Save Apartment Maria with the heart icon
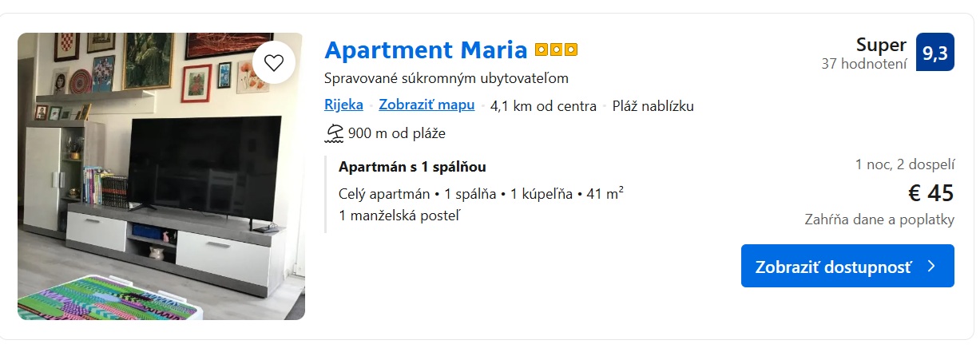Screen dimensions: 980x352 point(274,62)
